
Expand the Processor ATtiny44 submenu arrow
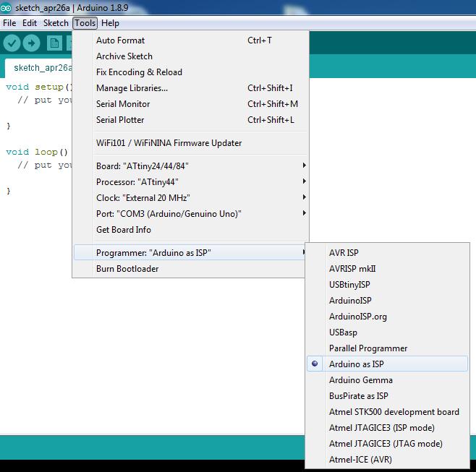pos(304,181)
